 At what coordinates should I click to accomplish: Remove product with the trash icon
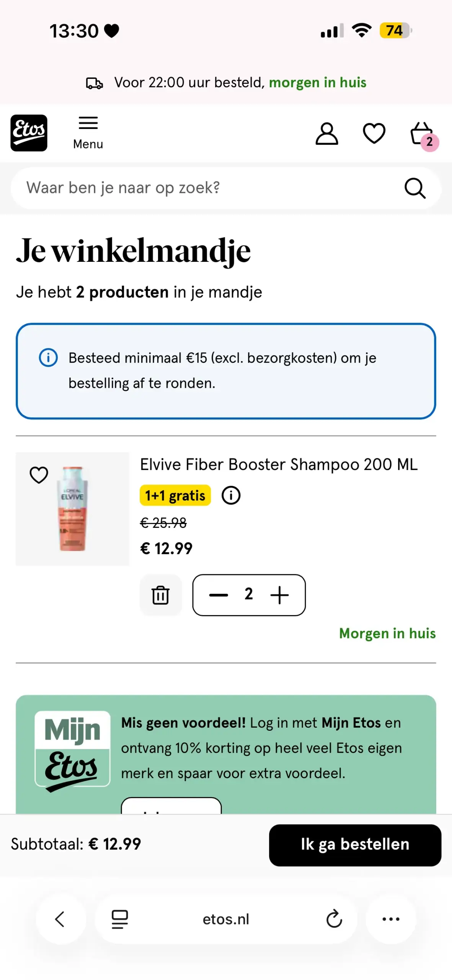click(160, 595)
